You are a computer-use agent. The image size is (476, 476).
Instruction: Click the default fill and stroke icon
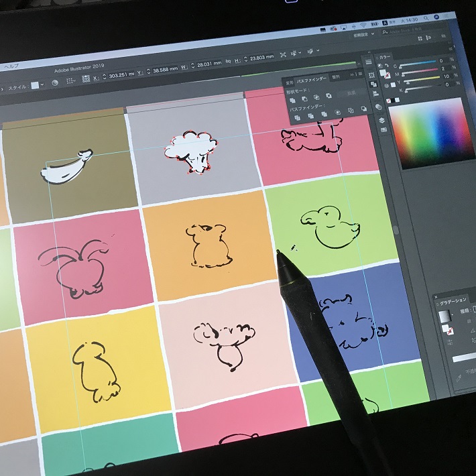pos(379,66)
